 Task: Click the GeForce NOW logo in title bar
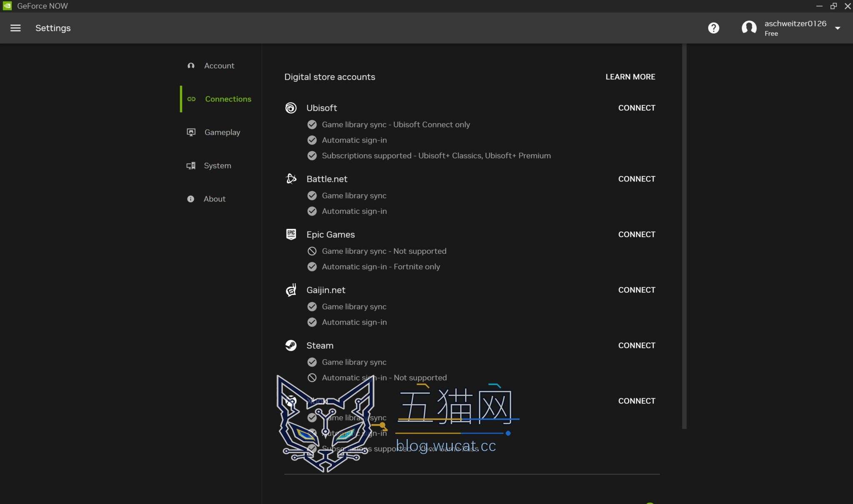click(7, 6)
